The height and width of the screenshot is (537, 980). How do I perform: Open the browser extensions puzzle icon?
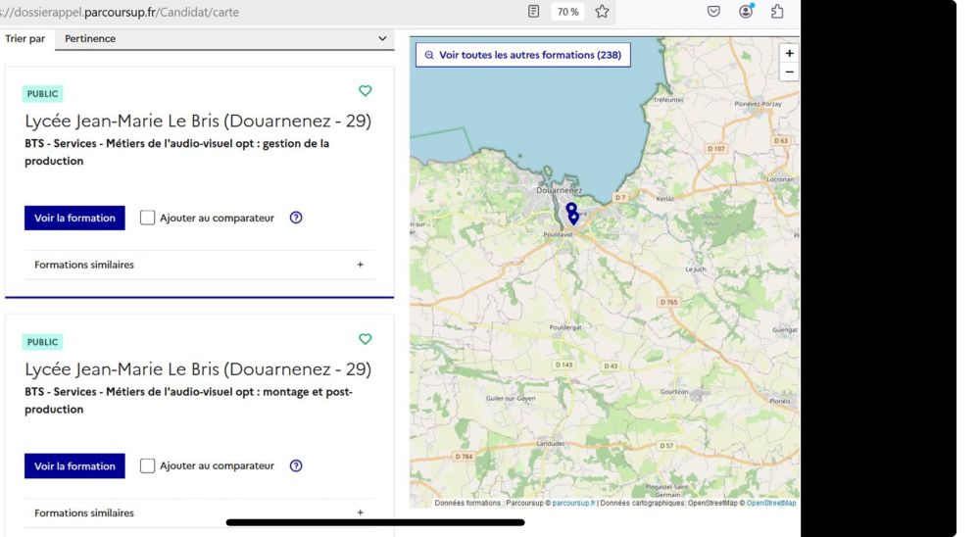[x=777, y=11]
